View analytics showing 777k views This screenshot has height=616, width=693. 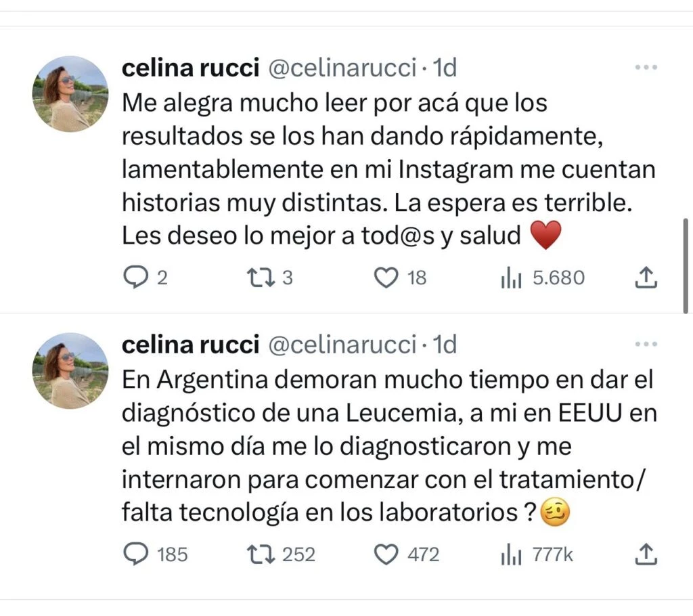[x=511, y=554]
